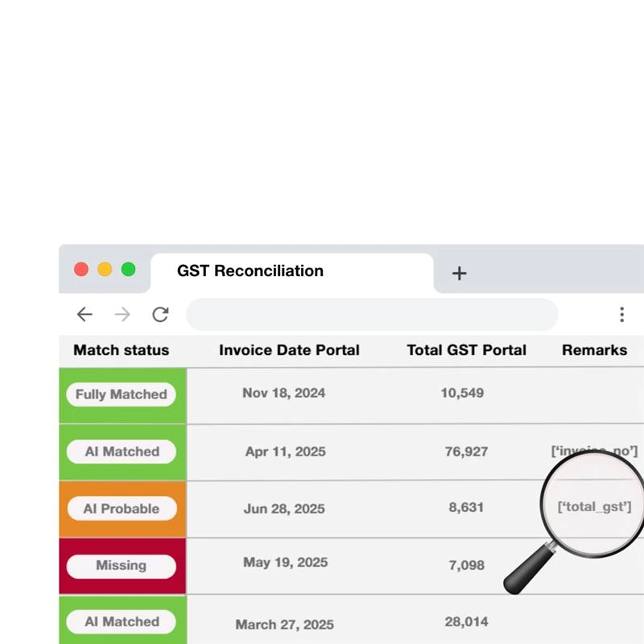
Task: Click the orange AI Probable status badge
Action: click(122, 508)
